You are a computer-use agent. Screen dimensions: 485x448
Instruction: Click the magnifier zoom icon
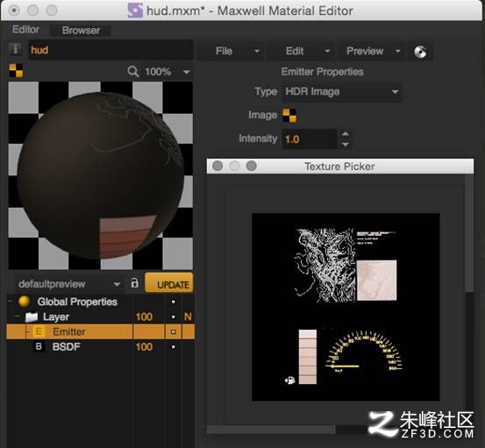click(133, 71)
